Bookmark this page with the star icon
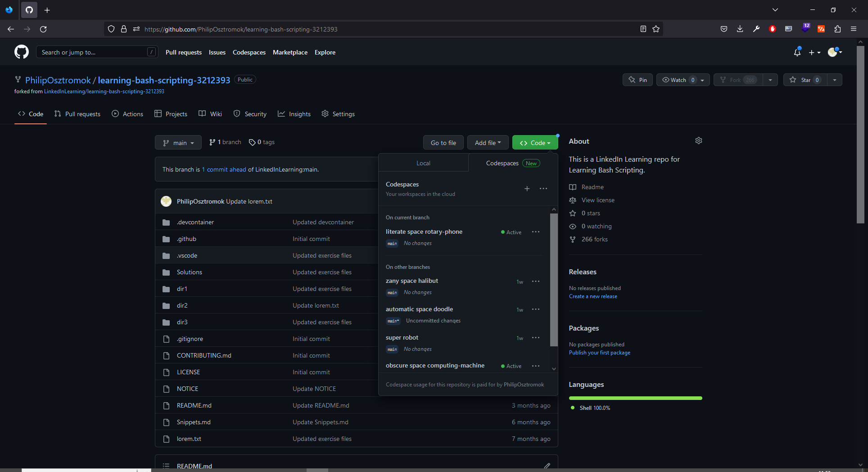Viewport: 868px width, 472px height. (656, 29)
